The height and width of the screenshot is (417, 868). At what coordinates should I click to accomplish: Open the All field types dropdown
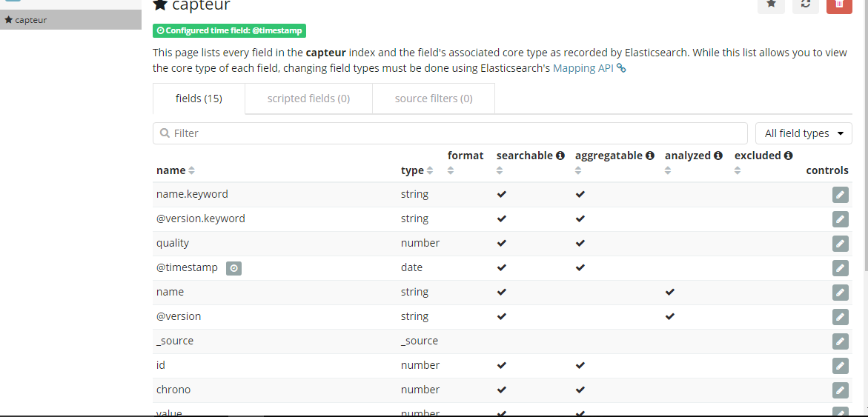click(804, 133)
